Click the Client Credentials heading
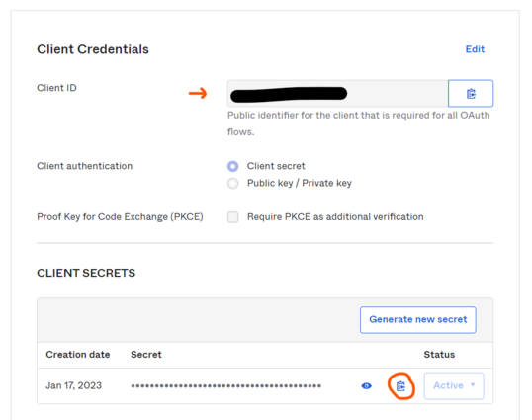Screen dimensions: 532x420 pyautogui.click(x=93, y=49)
